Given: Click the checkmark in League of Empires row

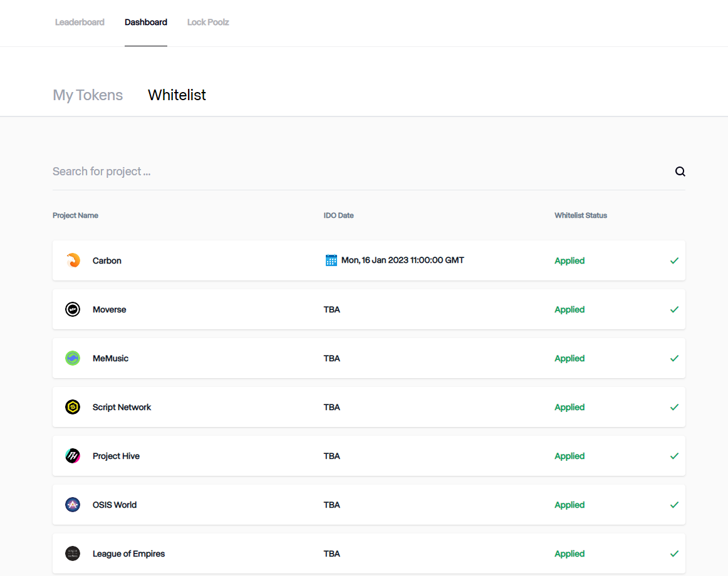Looking at the screenshot, I should point(675,553).
